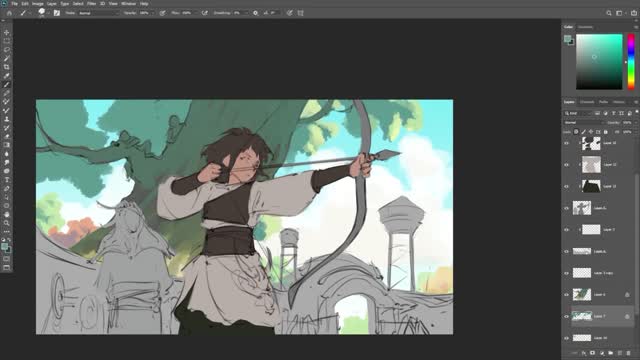Open the brush Mode dropdown
Image resolution: width=640 pixels, height=360 pixels.
pyautogui.click(x=99, y=13)
